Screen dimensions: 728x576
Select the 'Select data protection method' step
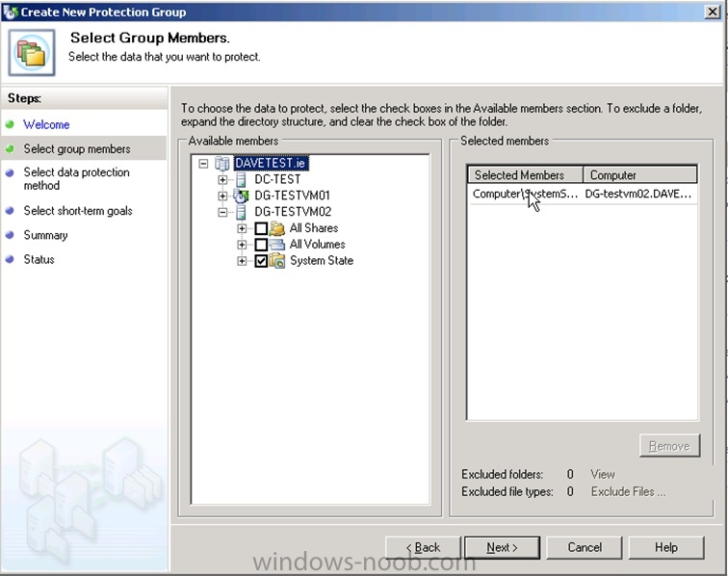click(x=77, y=179)
